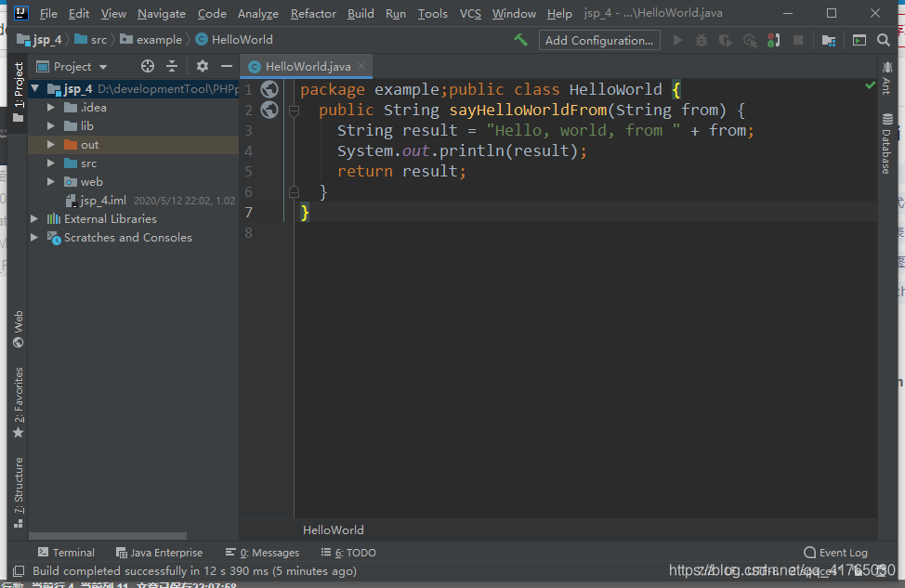Viewport: 905px width, 588px height.
Task: Open the Terminal tool window
Action: (66, 553)
